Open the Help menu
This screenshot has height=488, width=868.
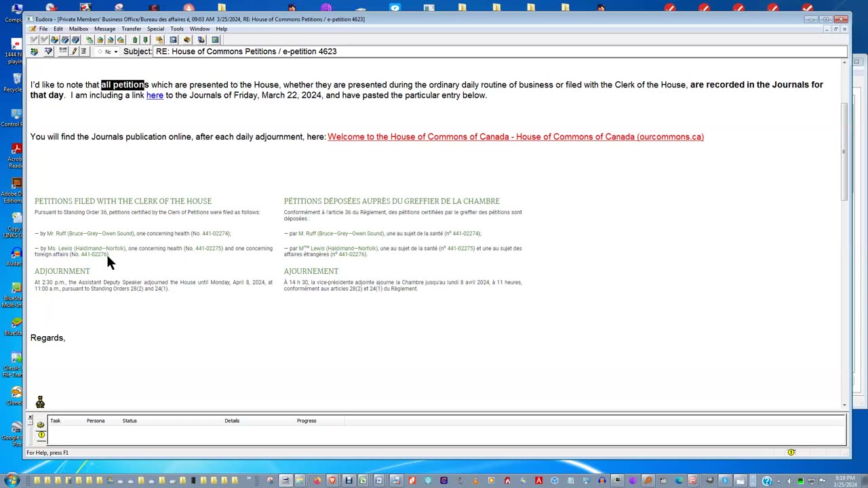coord(222,29)
